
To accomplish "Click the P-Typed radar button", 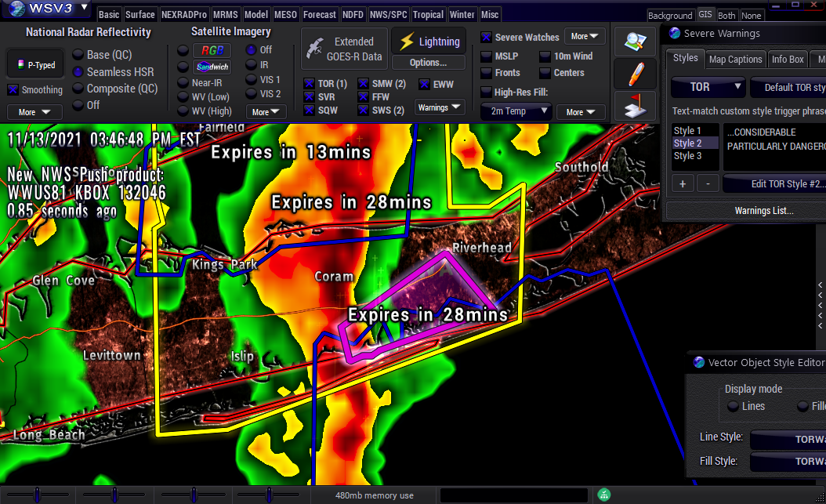I will click(34, 65).
